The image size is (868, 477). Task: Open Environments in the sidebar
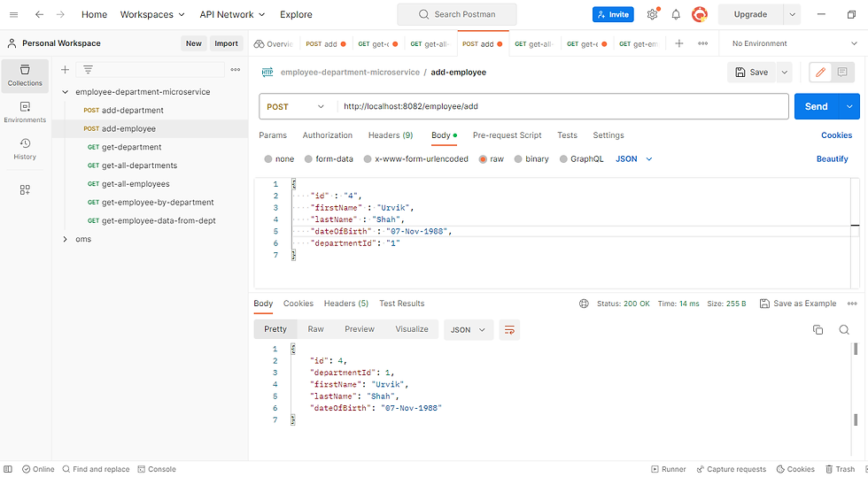coord(25,112)
